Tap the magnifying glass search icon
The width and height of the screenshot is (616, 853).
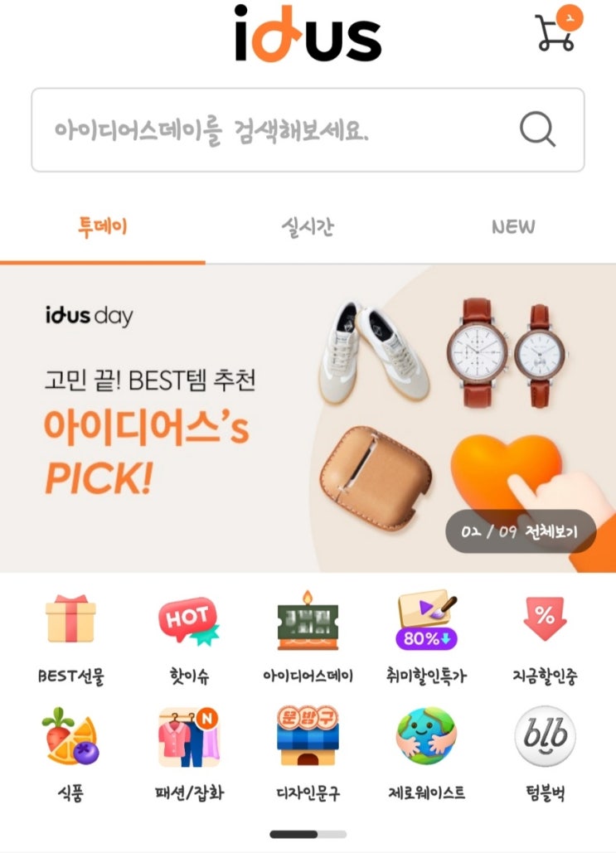537,129
